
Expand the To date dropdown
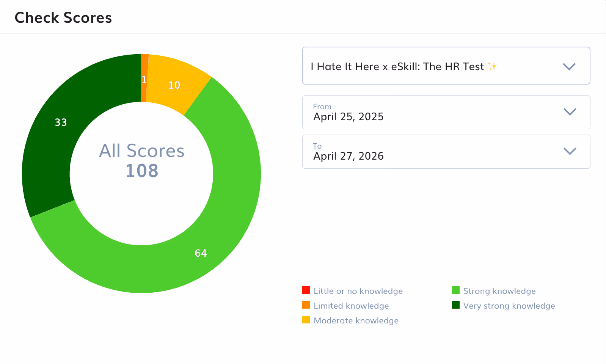pos(446,152)
